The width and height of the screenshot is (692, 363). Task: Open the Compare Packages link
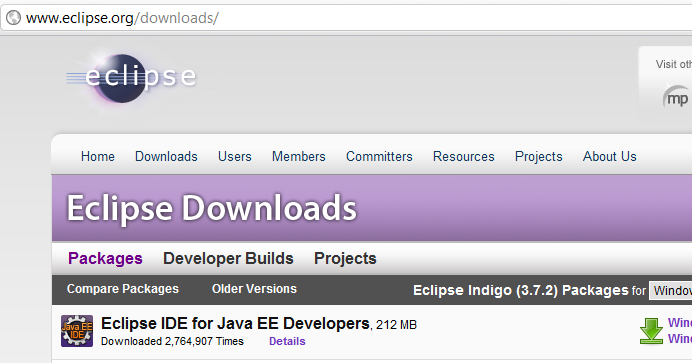tap(123, 289)
